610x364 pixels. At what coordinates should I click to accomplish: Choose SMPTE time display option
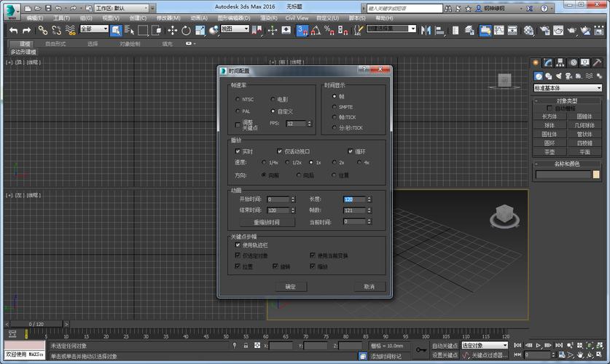click(x=335, y=106)
